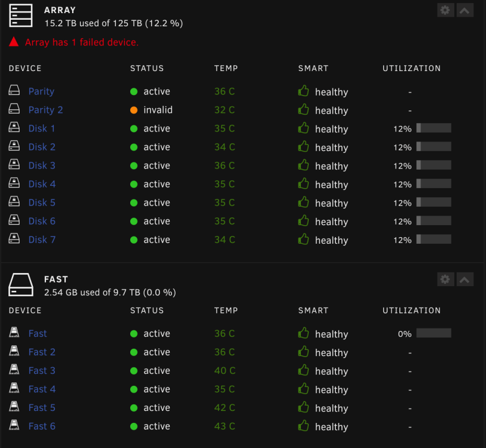Click the SMART thumbs-up icon for Fast 4
Image resolution: width=486 pixels, height=448 pixels.
[x=303, y=388]
